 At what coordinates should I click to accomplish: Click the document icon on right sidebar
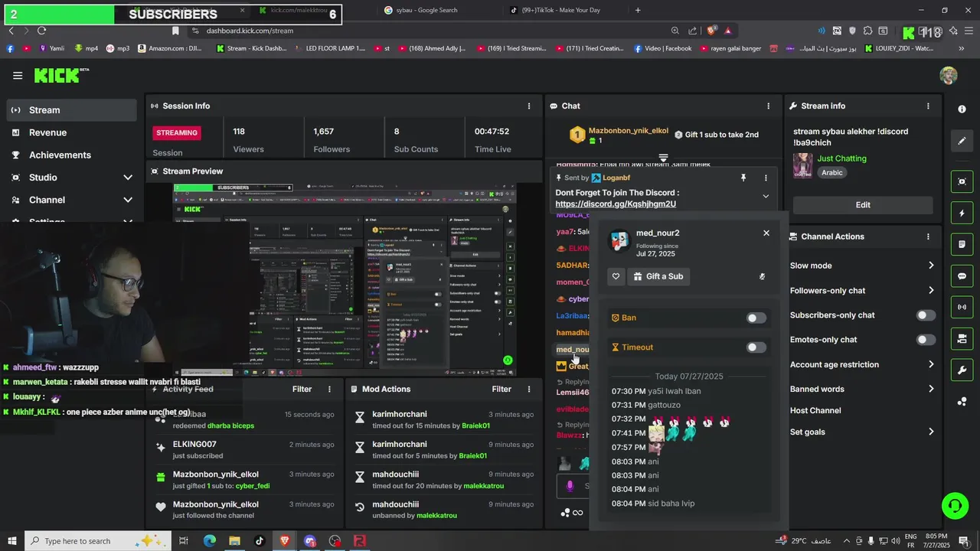coord(962,244)
